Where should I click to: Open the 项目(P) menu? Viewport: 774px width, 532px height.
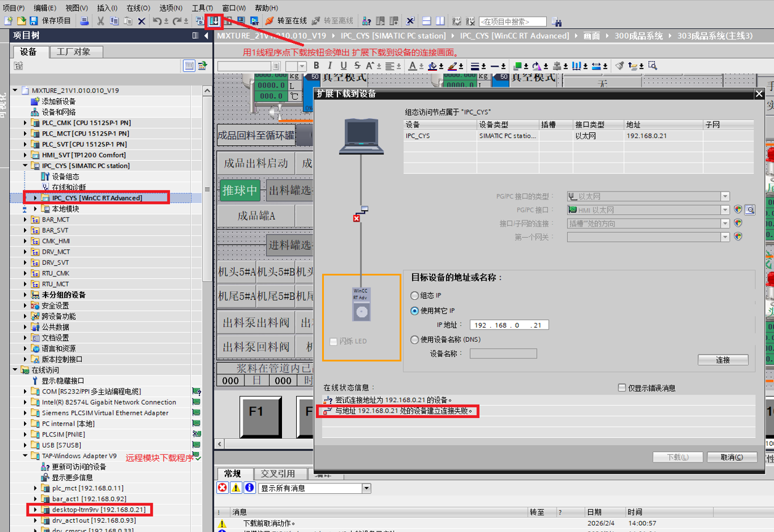[14, 8]
